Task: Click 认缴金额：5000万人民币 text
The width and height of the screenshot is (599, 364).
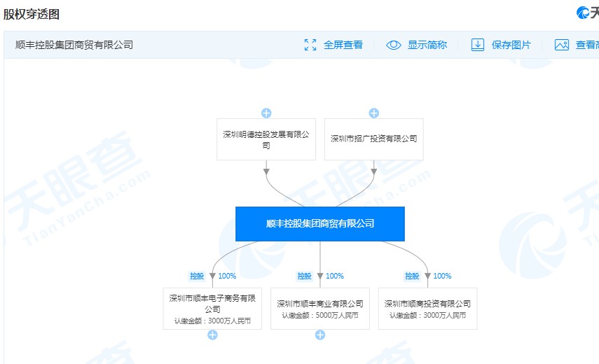Action: pyautogui.click(x=320, y=316)
